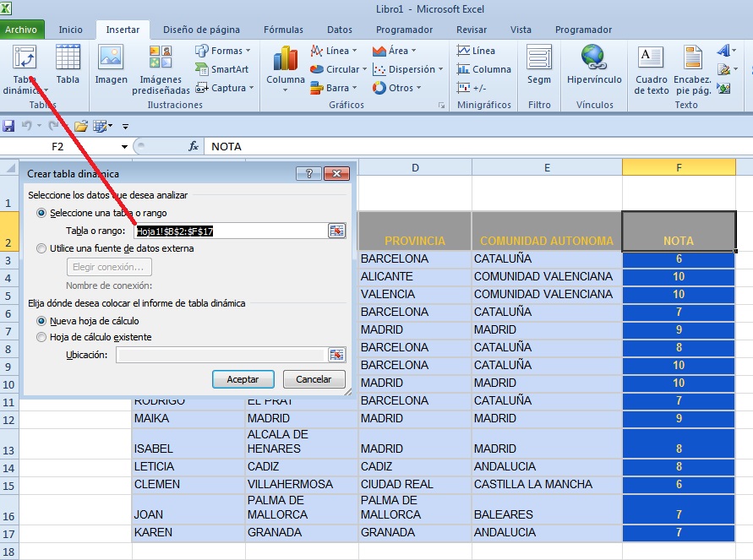Open Hipervínculo dialog
The image size is (753, 560).
click(x=594, y=65)
